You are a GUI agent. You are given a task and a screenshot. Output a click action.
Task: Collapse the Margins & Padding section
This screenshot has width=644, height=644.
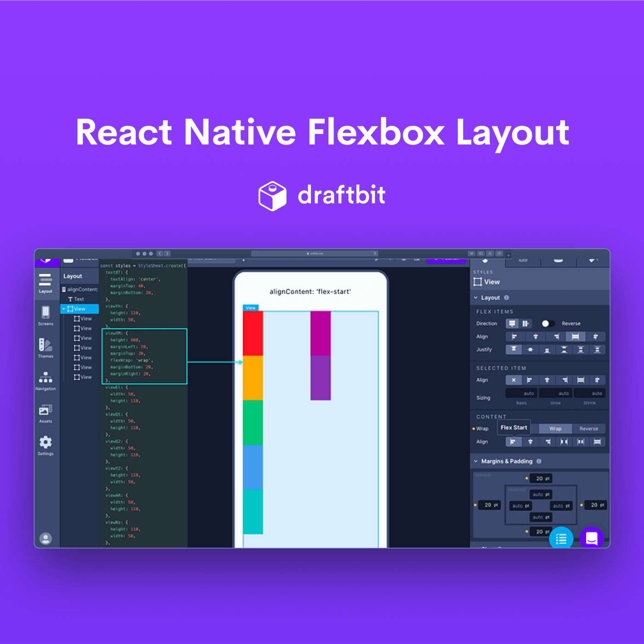coord(476,461)
